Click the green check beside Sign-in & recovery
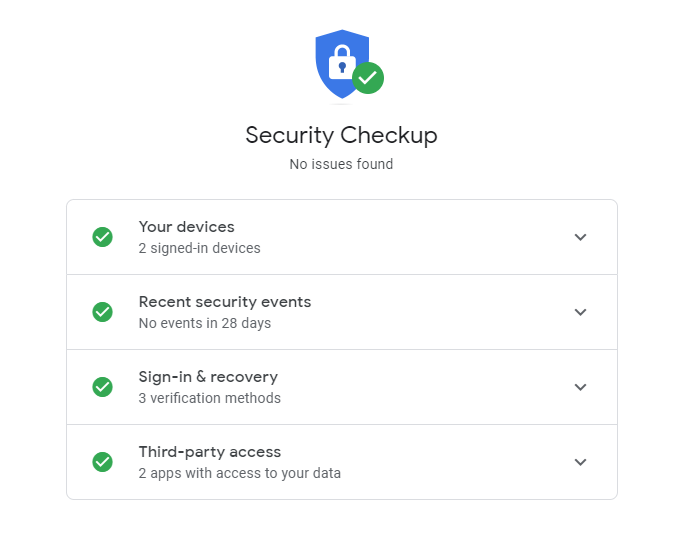The height and width of the screenshot is (542, 685). (x=103, y=387)
